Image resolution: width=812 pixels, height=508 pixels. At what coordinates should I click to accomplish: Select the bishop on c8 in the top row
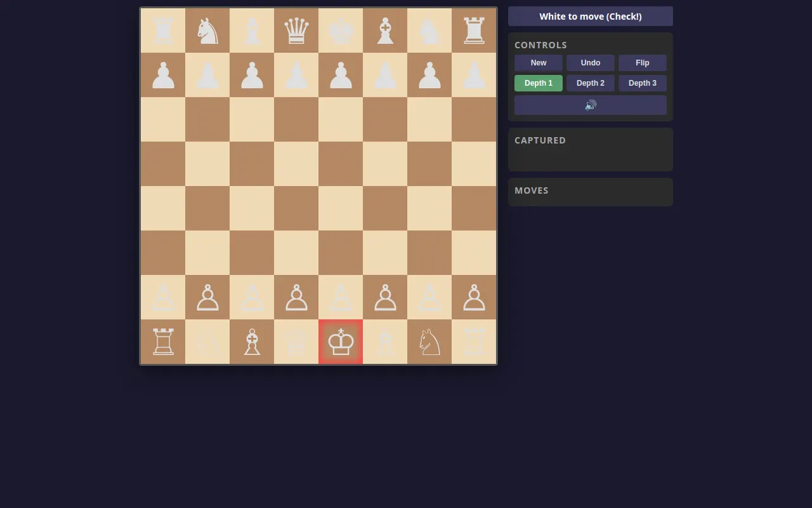(x=252, y=30)
